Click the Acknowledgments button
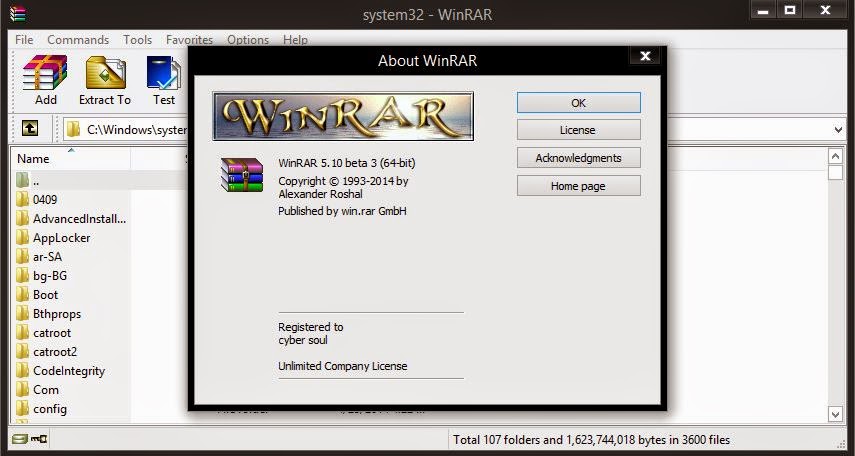Screen dimensions: 855x456 pyautogui.click(x=579, y=158)
